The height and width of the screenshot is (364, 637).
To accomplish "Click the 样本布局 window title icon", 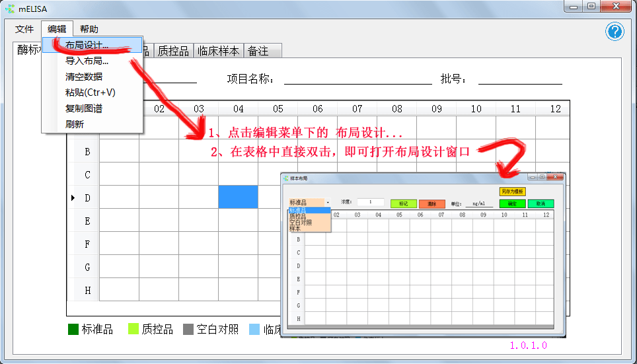I will (285, 178).
